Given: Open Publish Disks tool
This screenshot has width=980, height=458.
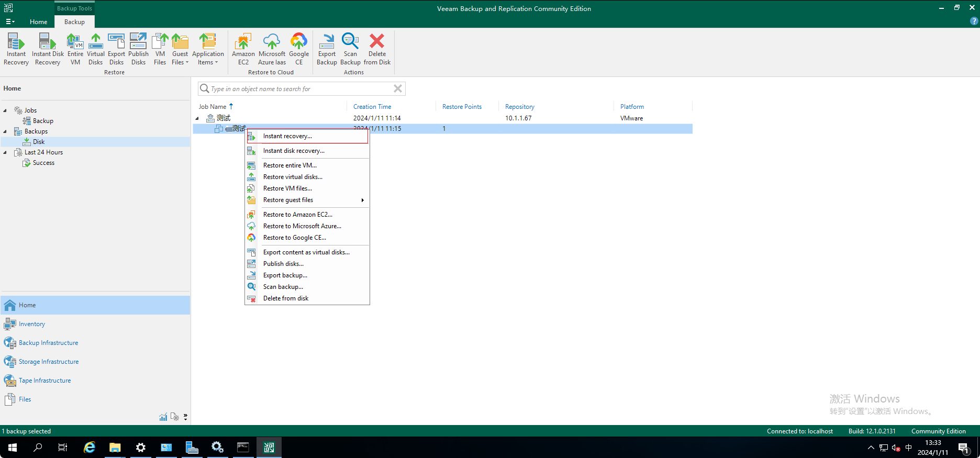Looking at the screenshot, I should 138,49.
